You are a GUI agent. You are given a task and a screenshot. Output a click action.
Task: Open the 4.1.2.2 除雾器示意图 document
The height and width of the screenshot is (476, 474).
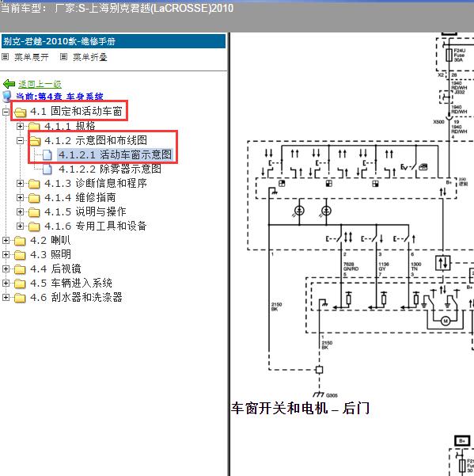(110, 169)
